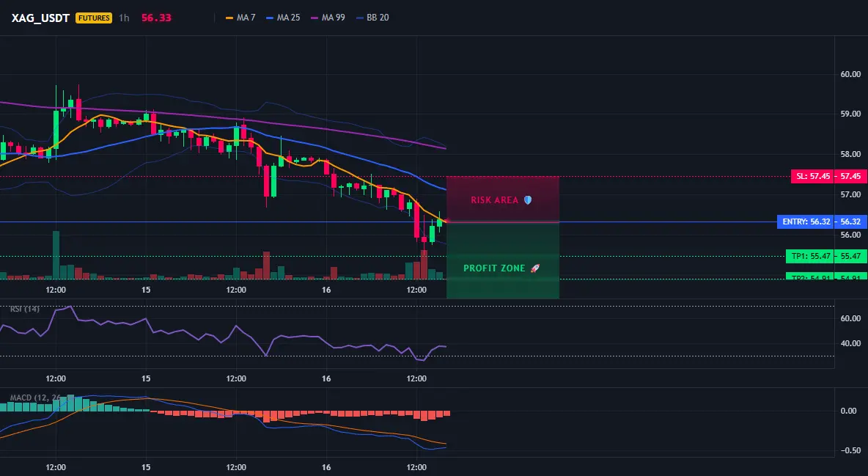Click the MACD (12, 26 indicator label
The image size is (868, 476).
(x=35, y=398)
